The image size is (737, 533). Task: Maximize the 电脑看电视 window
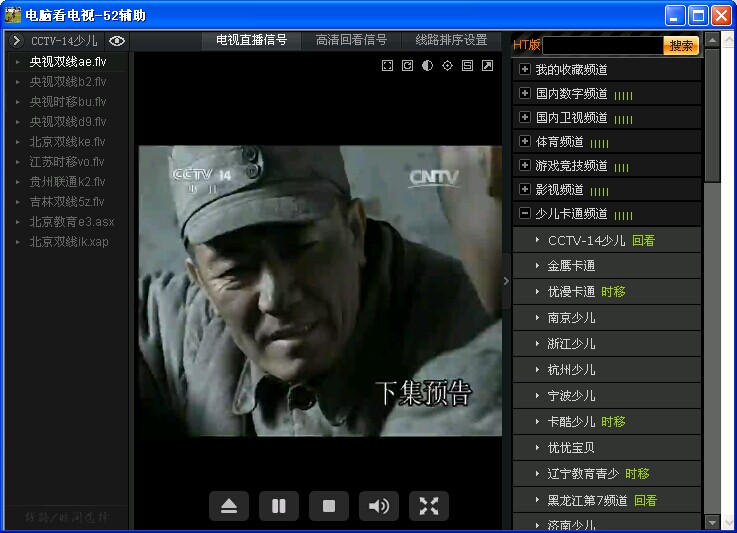point(698,16)
